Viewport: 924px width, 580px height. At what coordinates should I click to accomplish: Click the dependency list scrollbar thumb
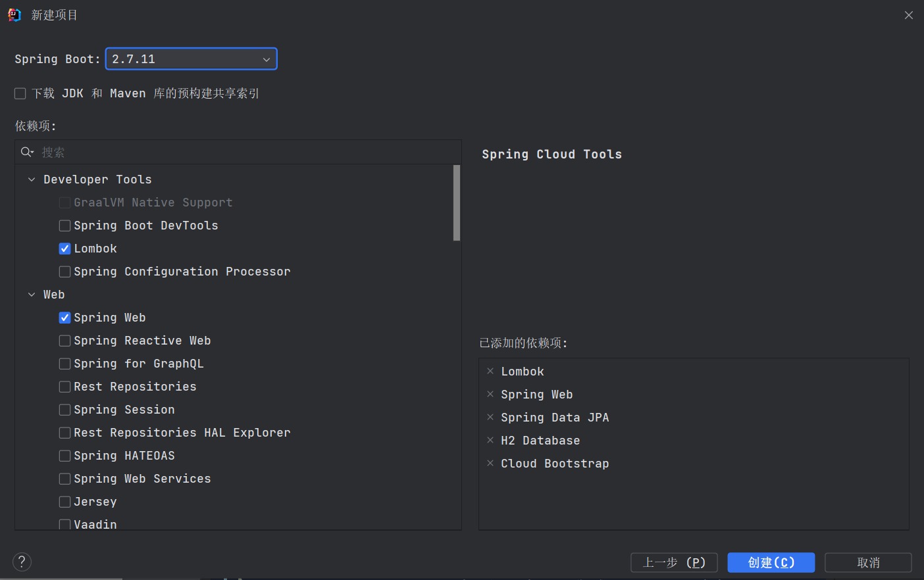(457, 203)
